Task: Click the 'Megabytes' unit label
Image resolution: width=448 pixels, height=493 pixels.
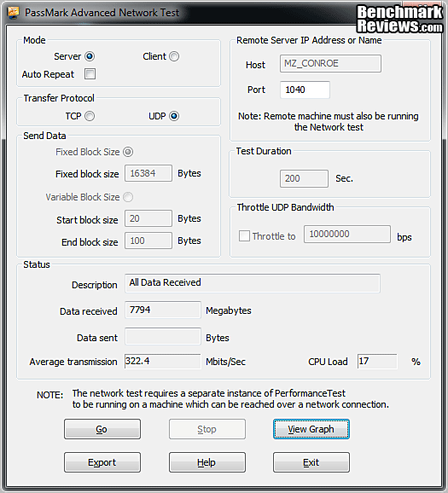Action: point(229,310)
